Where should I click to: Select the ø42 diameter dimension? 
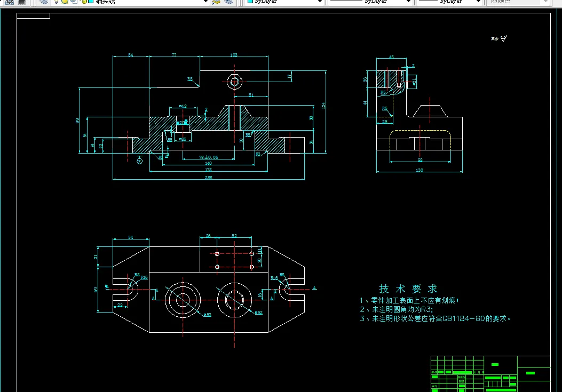(x=183, y=106)
